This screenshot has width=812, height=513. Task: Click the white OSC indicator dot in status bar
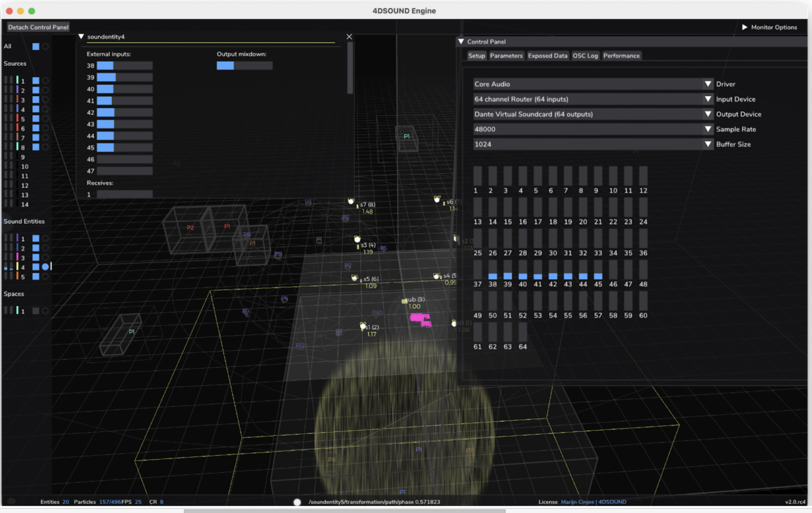pos(297,502)
